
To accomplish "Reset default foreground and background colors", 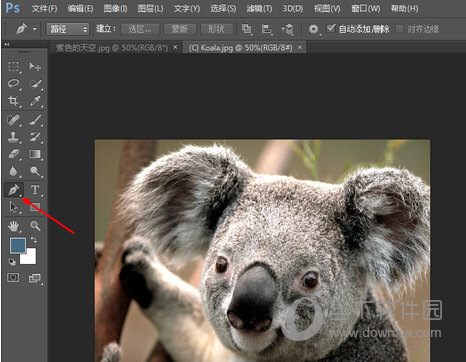I will click(12, 262).
